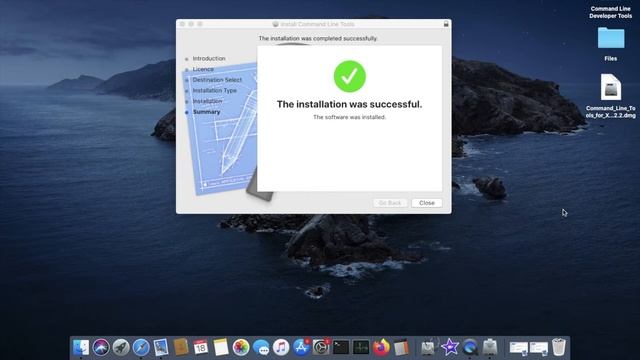Click the Command Line Developer Tools label
Viewport: 640px width, 360px height.
[x=611, y=12]
